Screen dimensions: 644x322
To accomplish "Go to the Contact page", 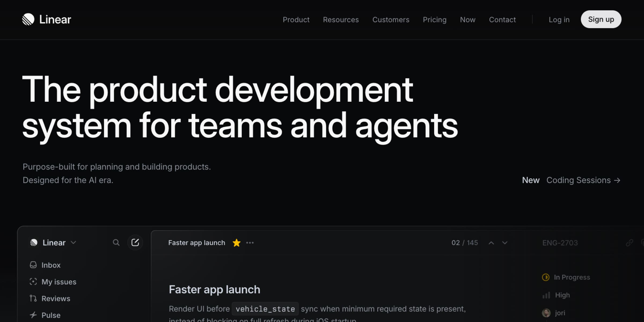I will tap(502, 20).
